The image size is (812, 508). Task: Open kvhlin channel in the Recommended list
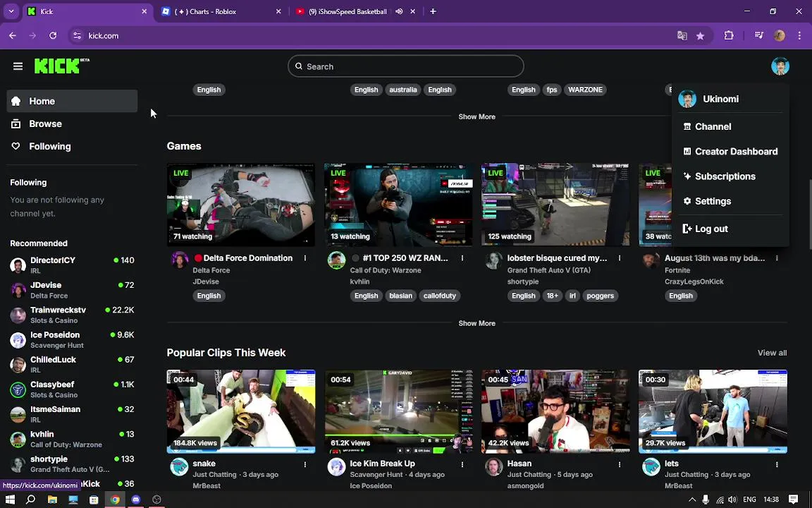pos(72,439)
